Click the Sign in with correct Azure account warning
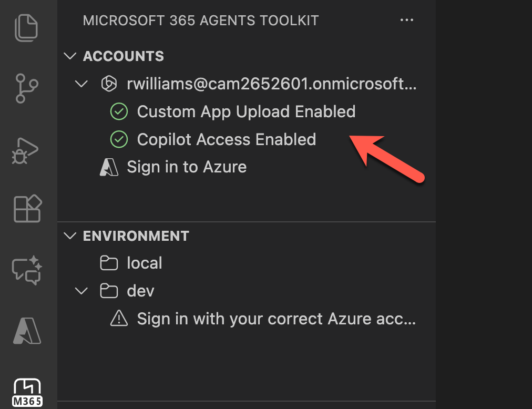532x409 pixels. pyautogui.click(x=276, y=319)
